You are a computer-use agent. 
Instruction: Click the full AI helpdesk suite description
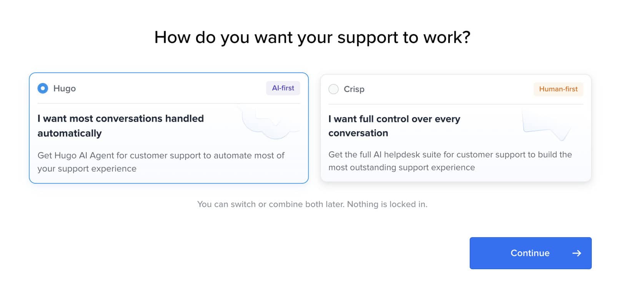pos(450,161)
